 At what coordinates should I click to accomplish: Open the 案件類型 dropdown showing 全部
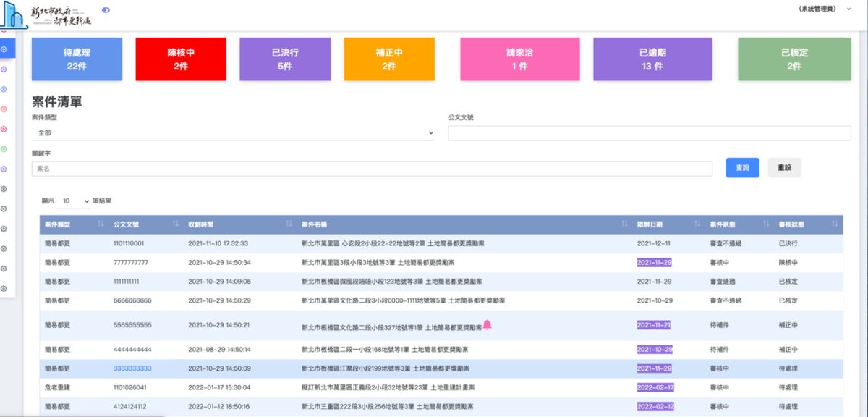point(233,132)
